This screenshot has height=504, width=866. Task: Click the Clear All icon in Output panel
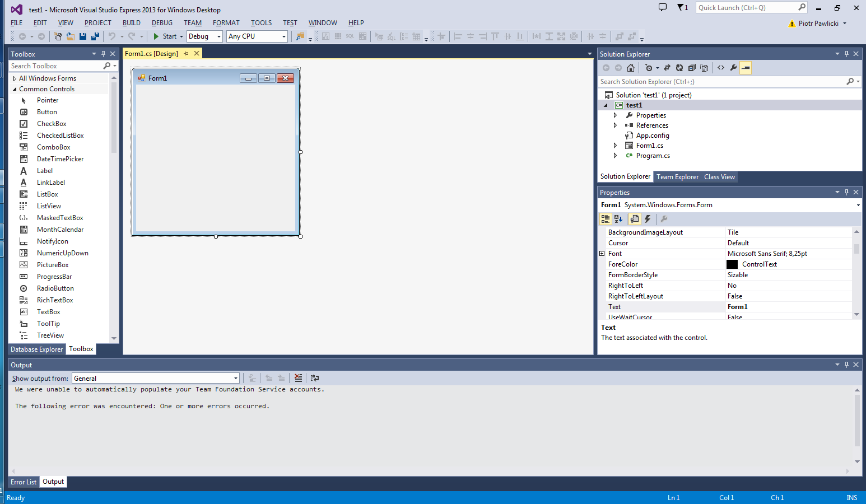(298, 378)
